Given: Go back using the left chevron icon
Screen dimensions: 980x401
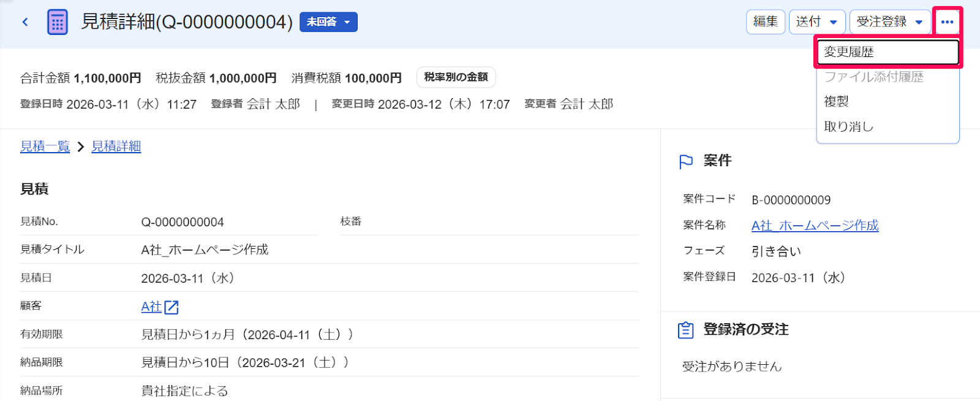Looking at the screenshot, I should click(25, 22).
